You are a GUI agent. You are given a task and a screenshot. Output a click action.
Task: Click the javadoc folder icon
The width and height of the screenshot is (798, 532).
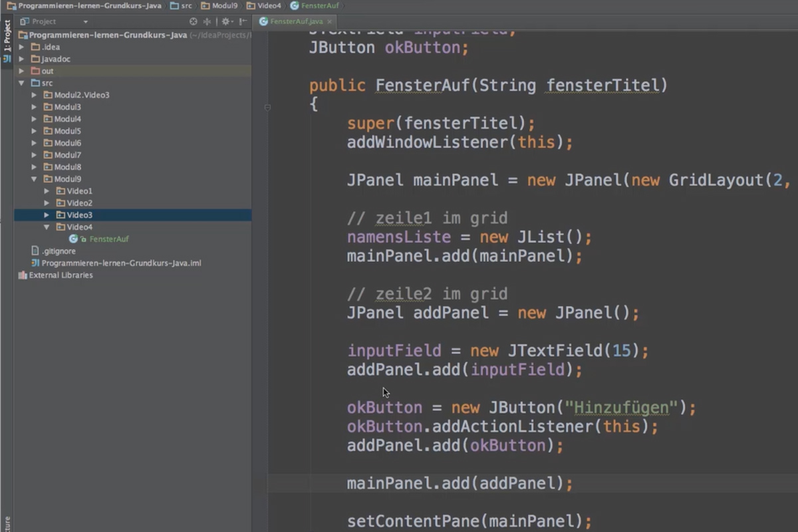coord(35,59)
